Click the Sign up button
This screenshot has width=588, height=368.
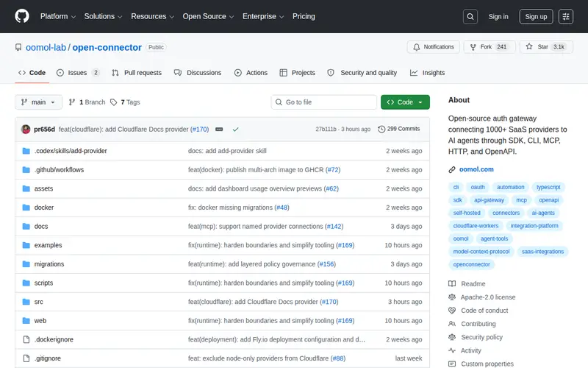536,16
